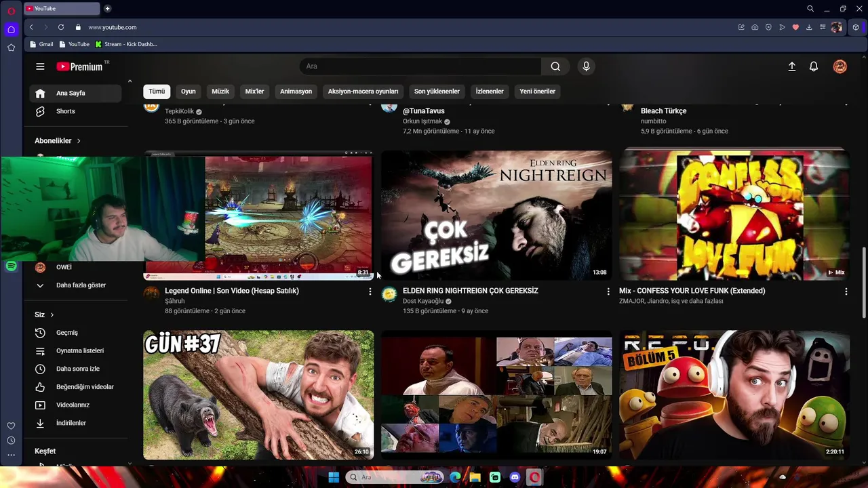Open more options for CONFESS YOUR LOVE FUNK mix
This screenshot has width=868, height=488.
click(x=846, y=291)
